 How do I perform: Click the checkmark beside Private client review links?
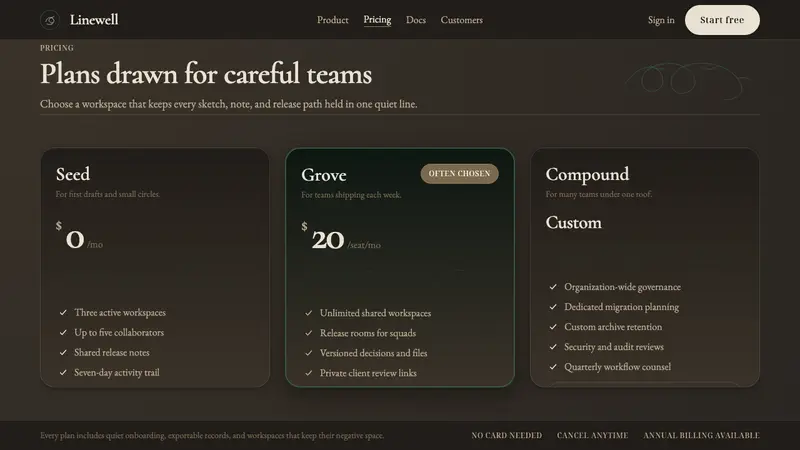(309, 373)
